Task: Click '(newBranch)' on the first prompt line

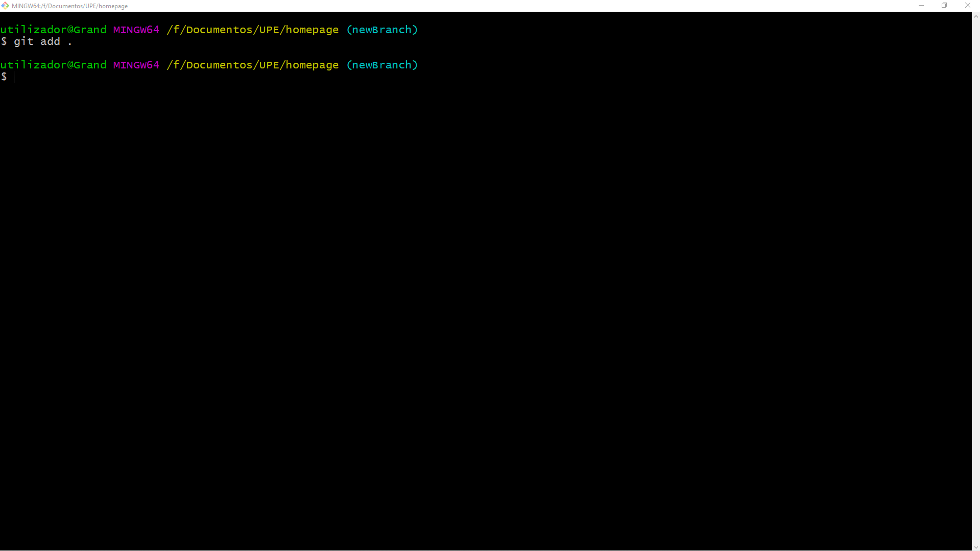Action: pos(382,30)
